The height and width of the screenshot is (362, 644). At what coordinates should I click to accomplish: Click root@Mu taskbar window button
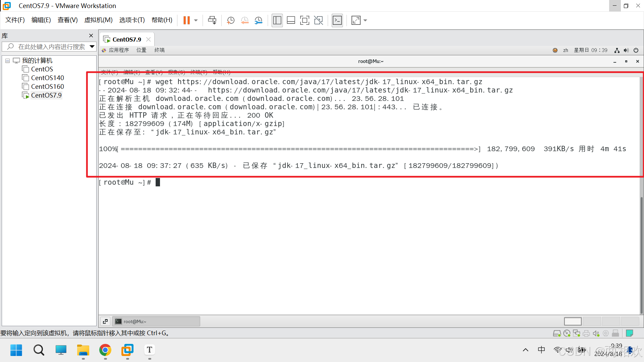(x=156, y=321)
